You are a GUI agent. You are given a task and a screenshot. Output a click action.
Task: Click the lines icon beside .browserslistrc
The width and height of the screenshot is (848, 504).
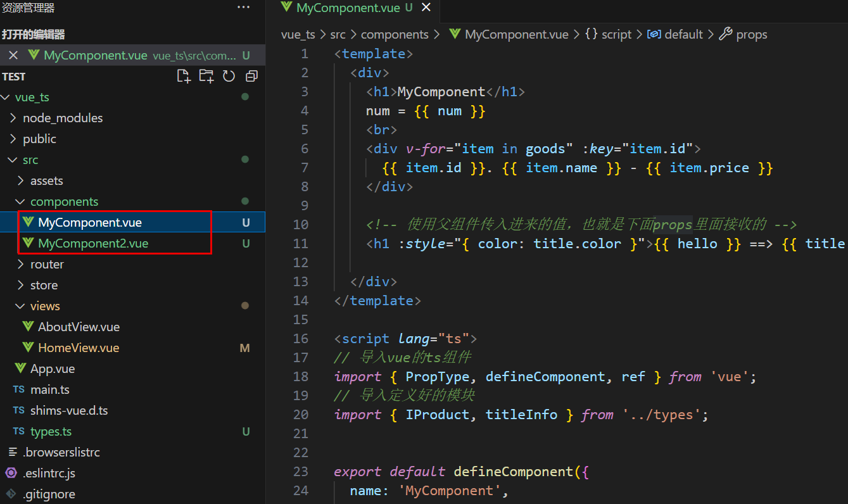pos(11,452)
